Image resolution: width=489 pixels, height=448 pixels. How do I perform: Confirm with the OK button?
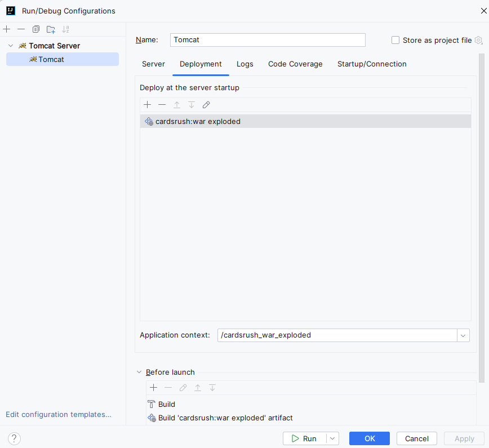tap(370, 438)
